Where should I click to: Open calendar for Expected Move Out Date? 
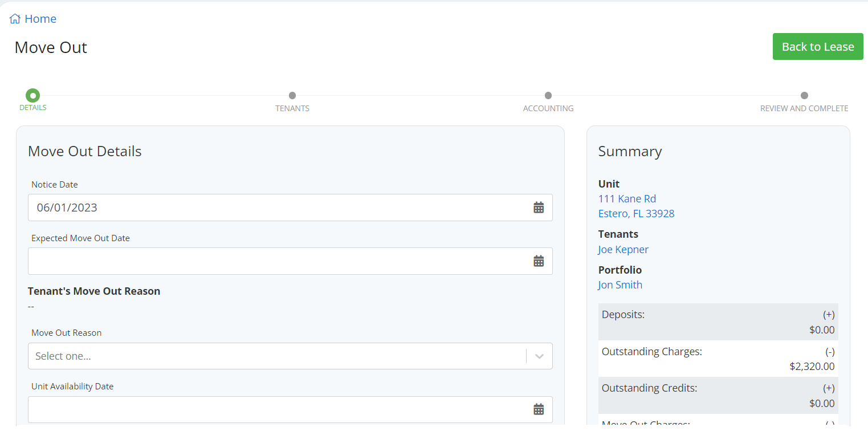(539, 261)
